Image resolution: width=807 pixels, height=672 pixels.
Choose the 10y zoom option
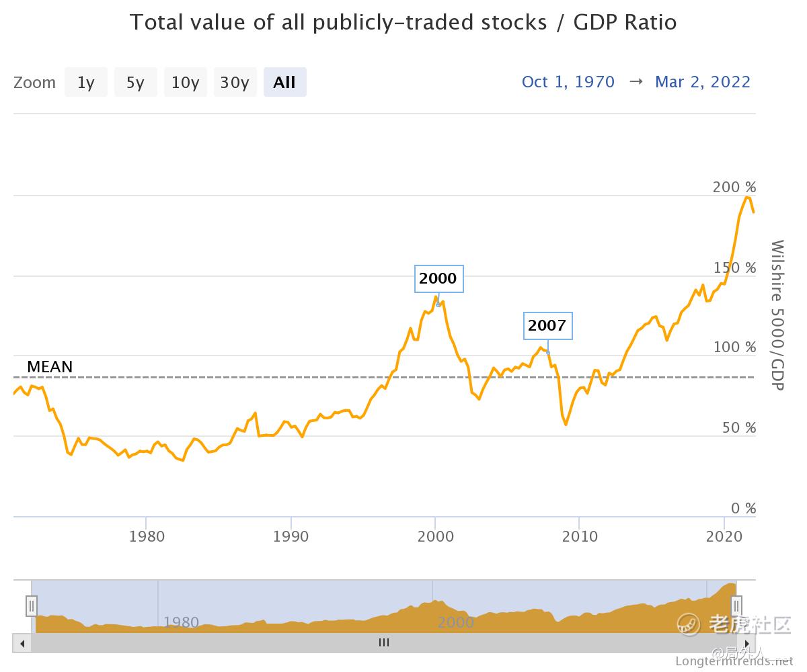click(x=185, y=82)
